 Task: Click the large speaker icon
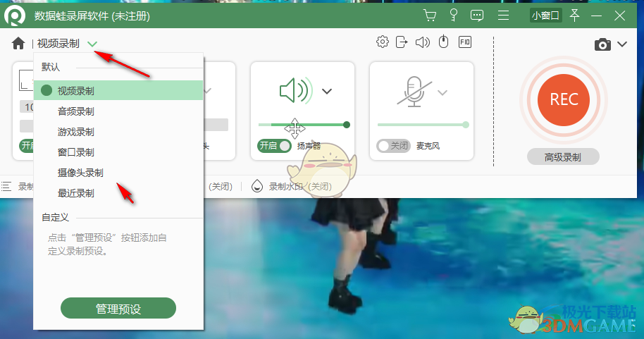pos(296,90)
